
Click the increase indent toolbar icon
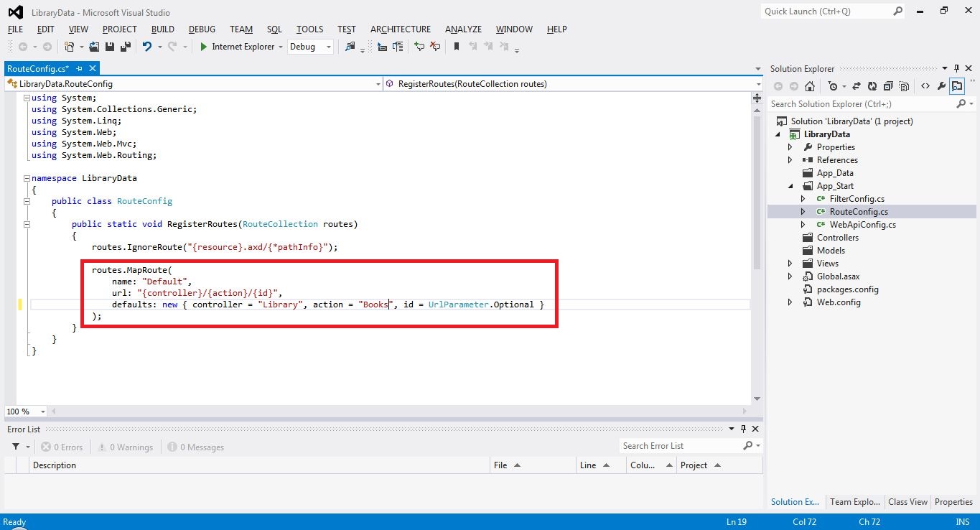click(x=398, y=47)
